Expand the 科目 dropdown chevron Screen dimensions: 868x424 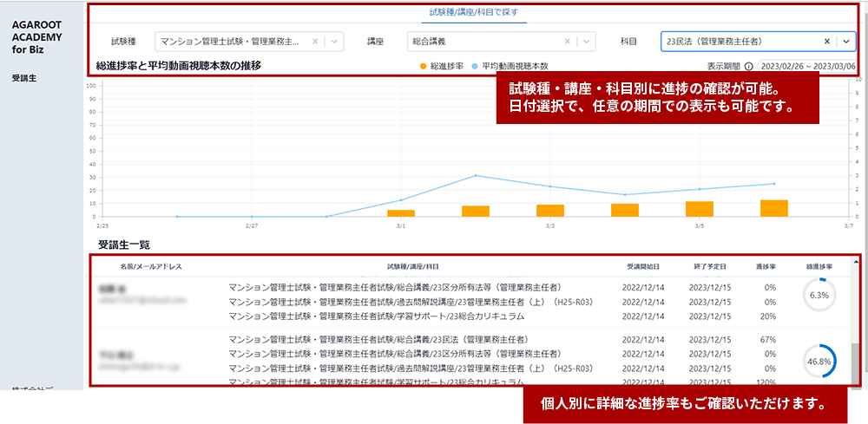[x=846, y=41]
